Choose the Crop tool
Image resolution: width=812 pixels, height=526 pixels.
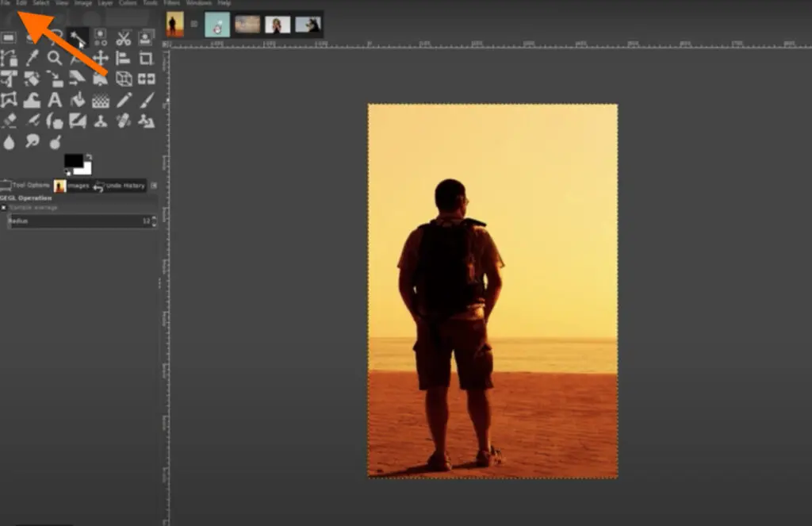click(147, 58)
